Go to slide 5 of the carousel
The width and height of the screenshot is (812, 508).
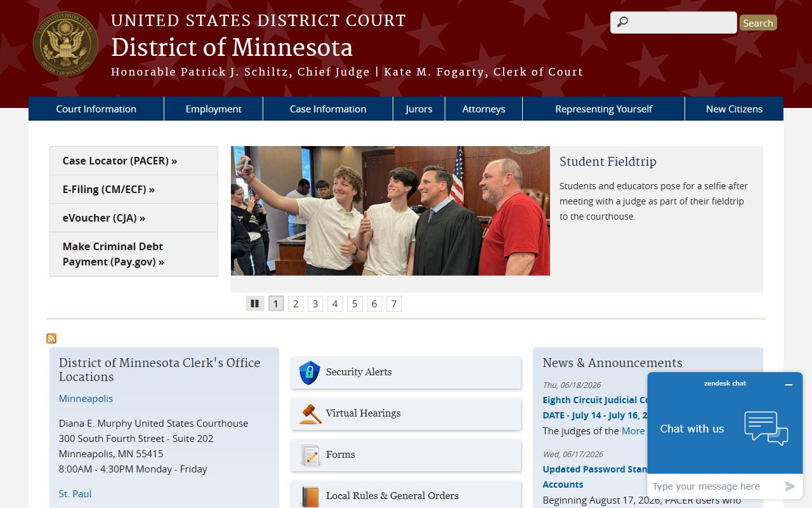(x=355, y=304)
